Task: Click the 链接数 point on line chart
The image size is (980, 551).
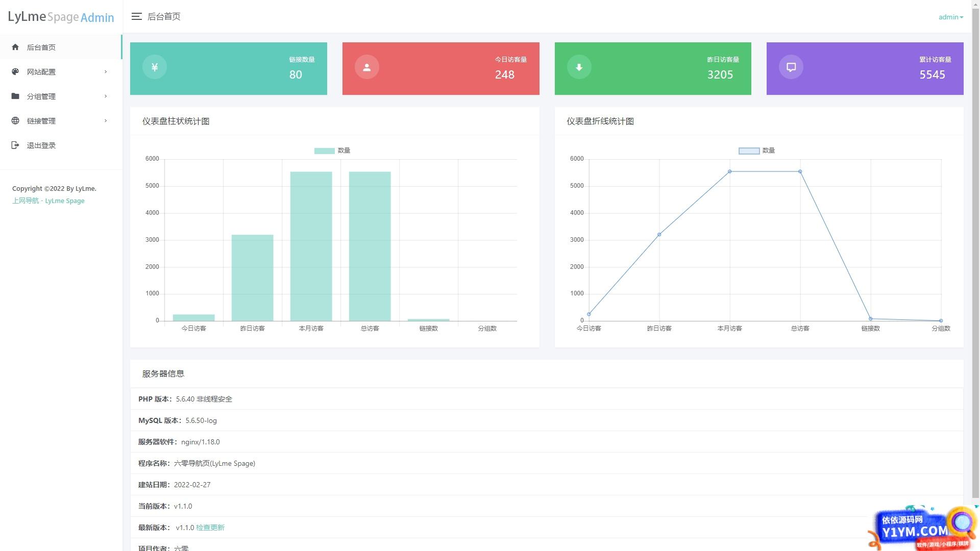Action: pos(870,319)
